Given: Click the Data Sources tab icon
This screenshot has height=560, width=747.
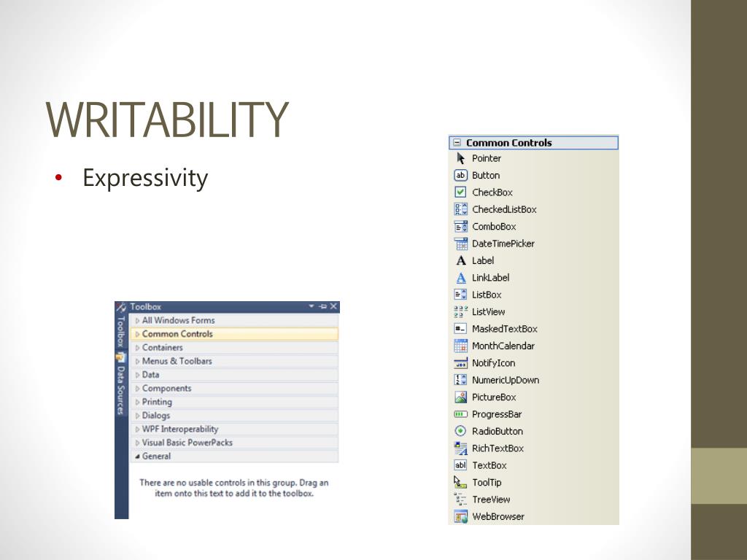Looking at the screenshot, I should [x=121, y=357].
